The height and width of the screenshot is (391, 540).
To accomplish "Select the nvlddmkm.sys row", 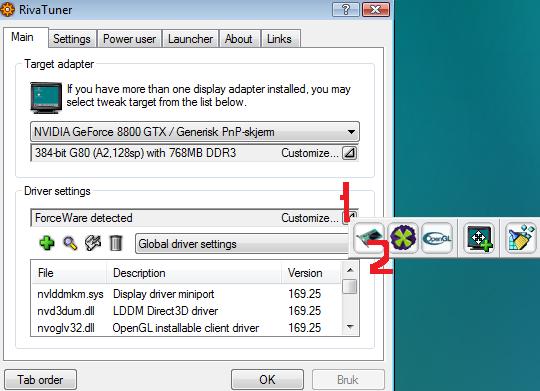I will pos(187,294).
